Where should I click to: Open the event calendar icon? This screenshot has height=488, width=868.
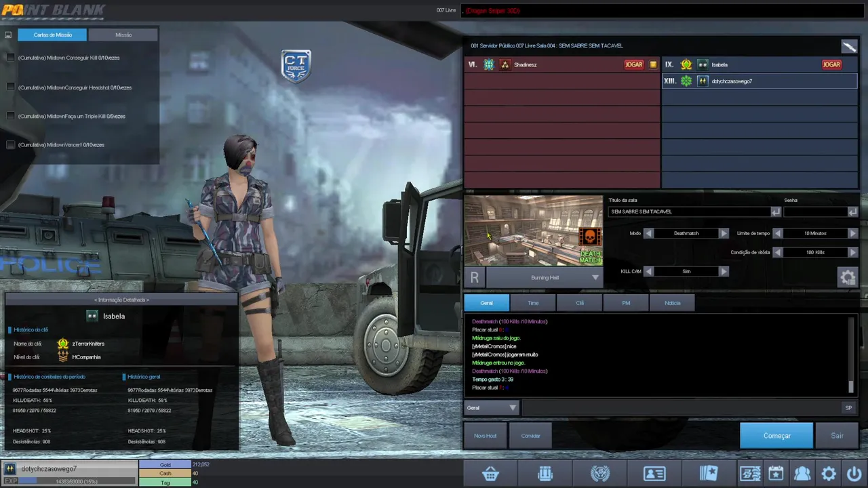point(776,474)
